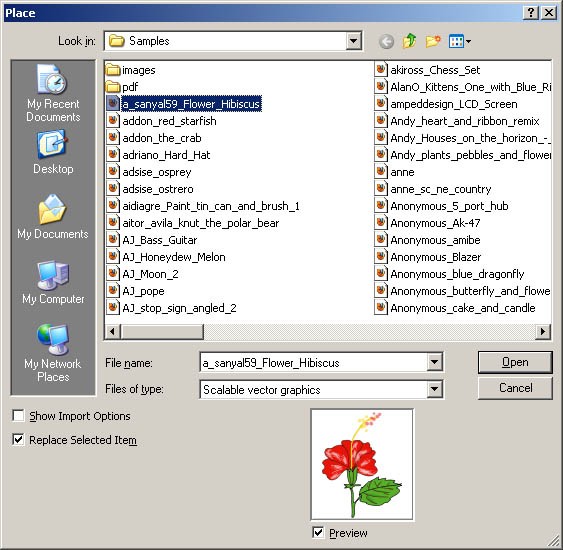Open My Documents in places sidebar
The height and width of the screenshot is (550, 563).
click(x=53, y=216)
